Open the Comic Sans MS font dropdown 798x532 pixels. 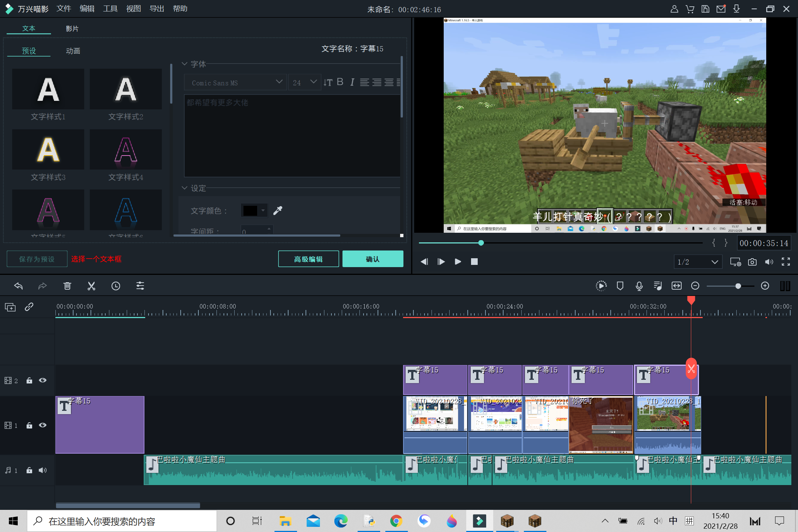coord(235,82)
